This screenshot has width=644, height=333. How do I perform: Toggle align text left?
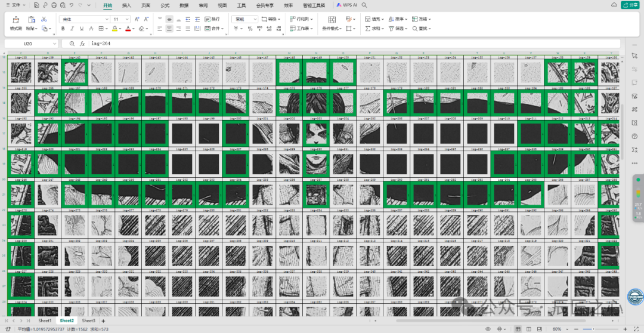pos(160,29)
